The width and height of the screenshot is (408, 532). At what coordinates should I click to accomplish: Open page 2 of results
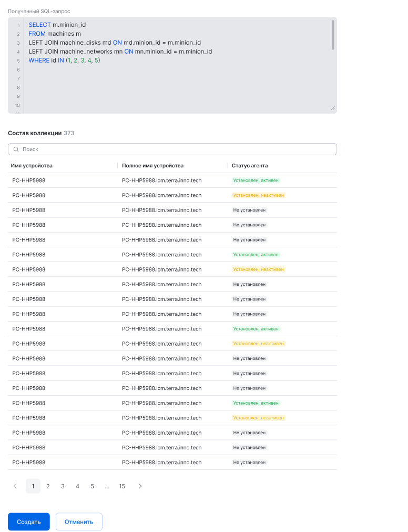click(x=48, y=486)
